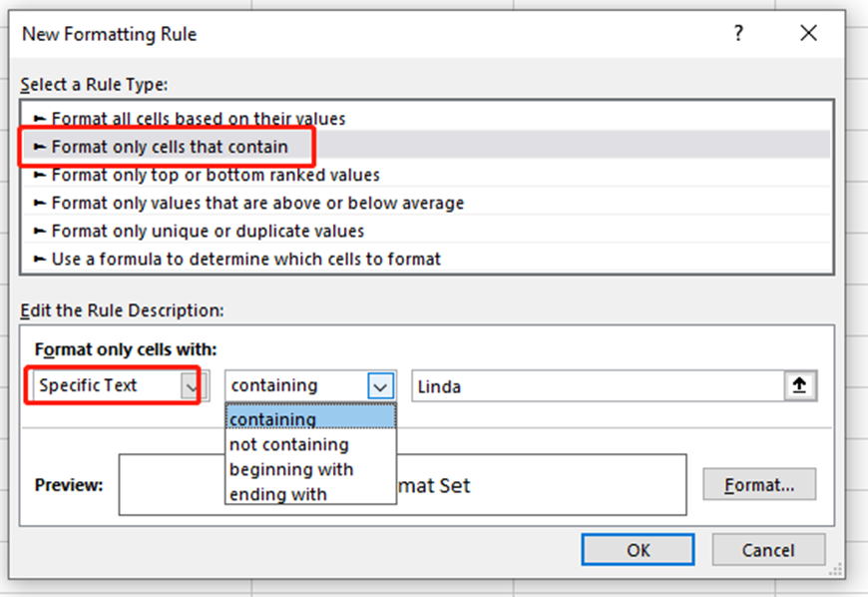Choose 'beginning with' option
Image resolution: width=868 pixels, height=597 pixels.
310,469
